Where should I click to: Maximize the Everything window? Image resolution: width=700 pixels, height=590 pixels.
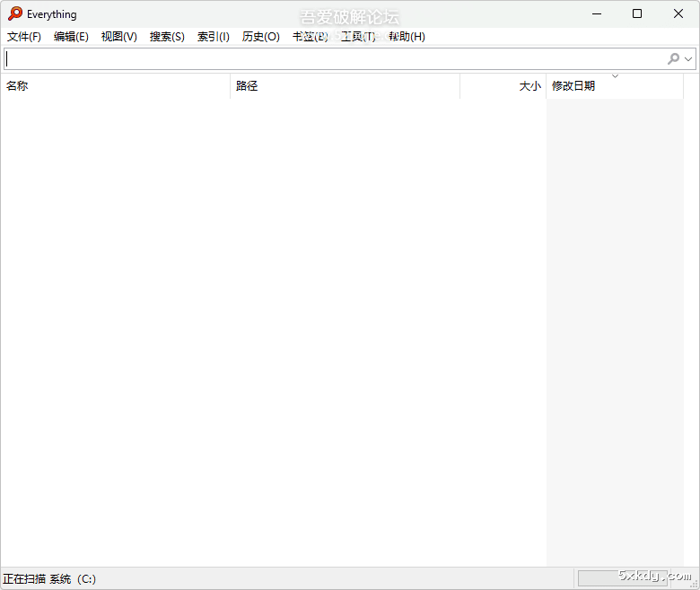637,13
